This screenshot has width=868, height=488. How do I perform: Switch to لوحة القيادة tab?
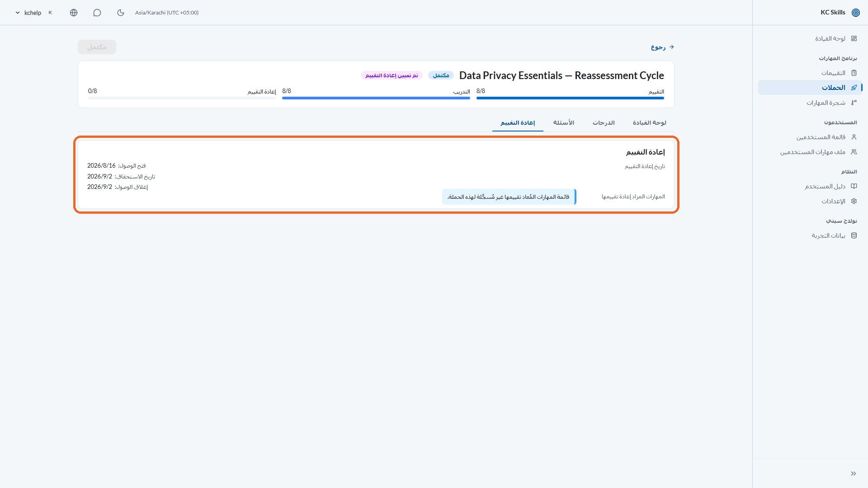(649, 123)
